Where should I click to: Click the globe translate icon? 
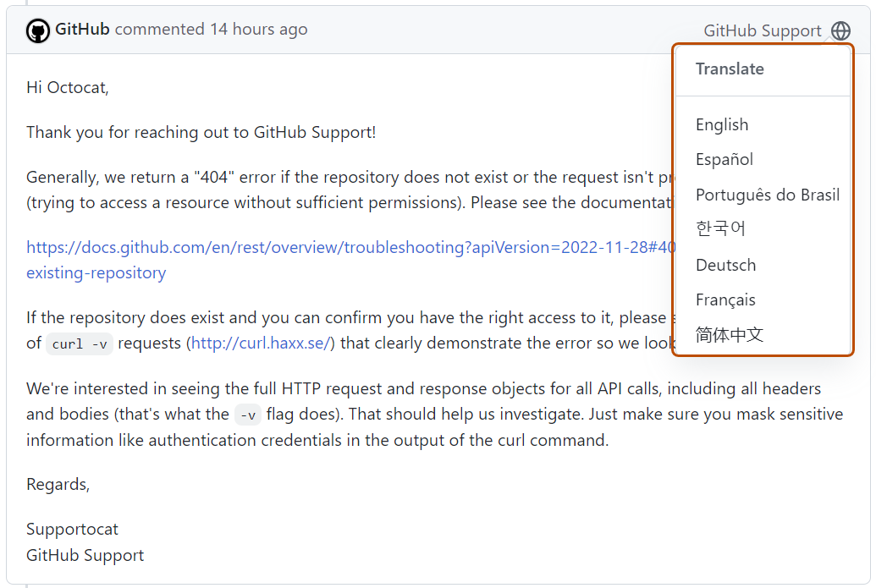pos(840,30)
